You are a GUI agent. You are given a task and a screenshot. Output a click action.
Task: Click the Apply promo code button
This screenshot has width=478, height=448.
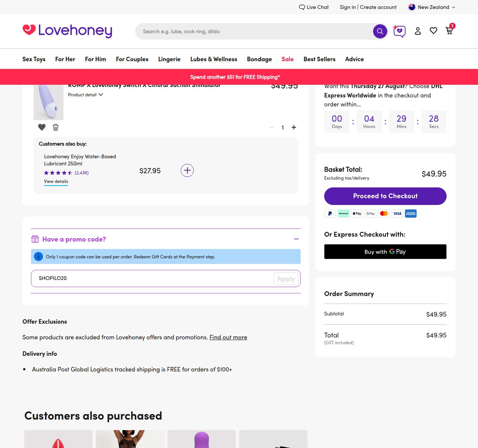click(x=286, y=279)
